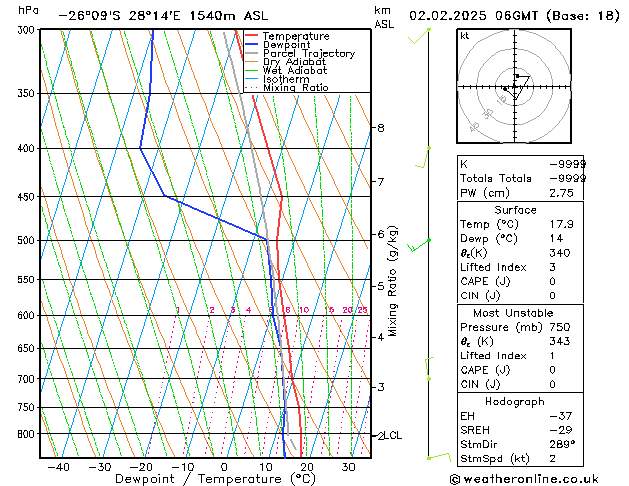Select the 'Parcel Trajectory' legend label
This screenshot has height=486, width=629.
(309, 53)
